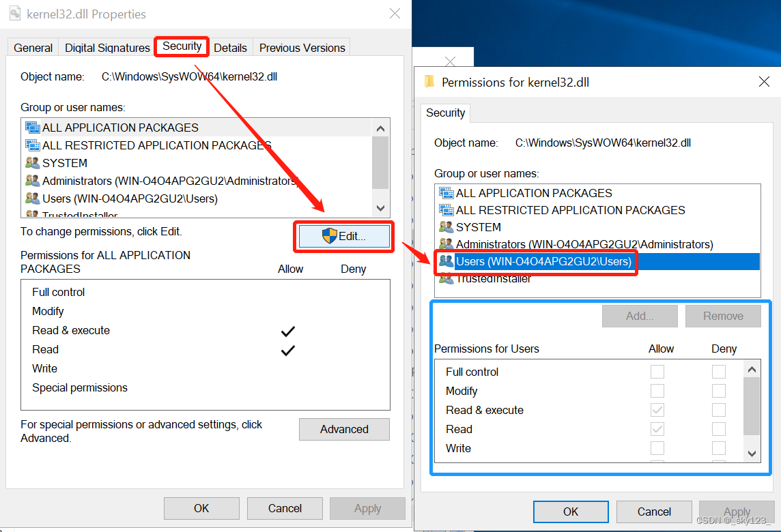The height and width of the screenshot is (532, 781).
Task: Switch to the General tab
Action: pos(32,47)
